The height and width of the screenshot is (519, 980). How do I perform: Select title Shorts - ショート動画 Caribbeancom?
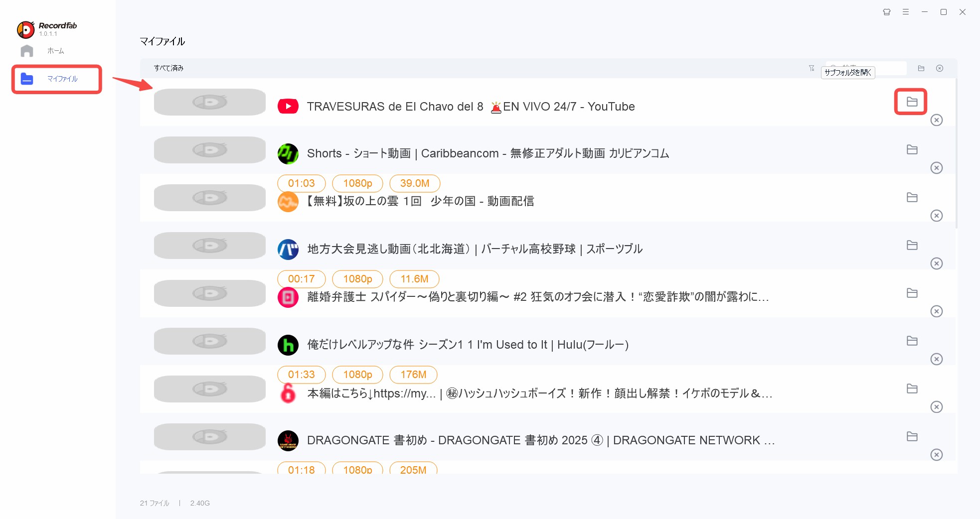[x=488, y=153]
